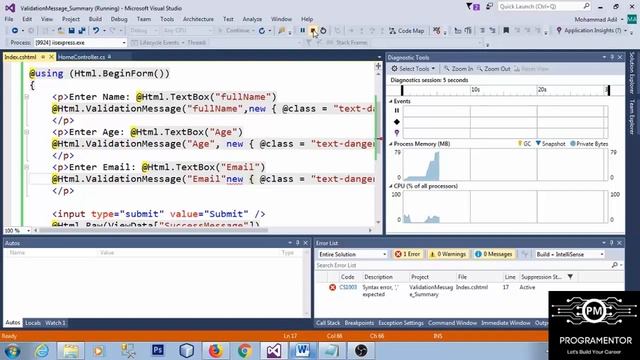Open the Application Insights dropdown arrow
This screenshot has width=640, height=360.
625,31
